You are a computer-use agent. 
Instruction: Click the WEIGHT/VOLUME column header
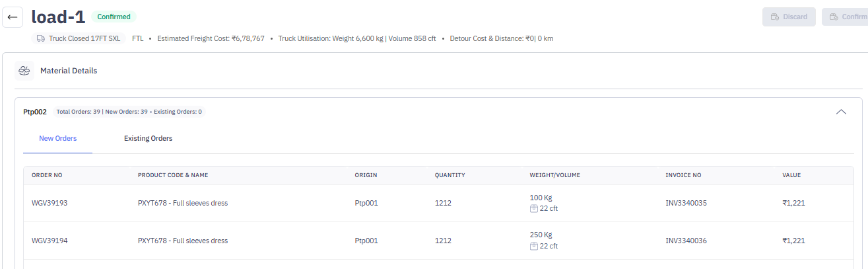[x=554, y=175]
